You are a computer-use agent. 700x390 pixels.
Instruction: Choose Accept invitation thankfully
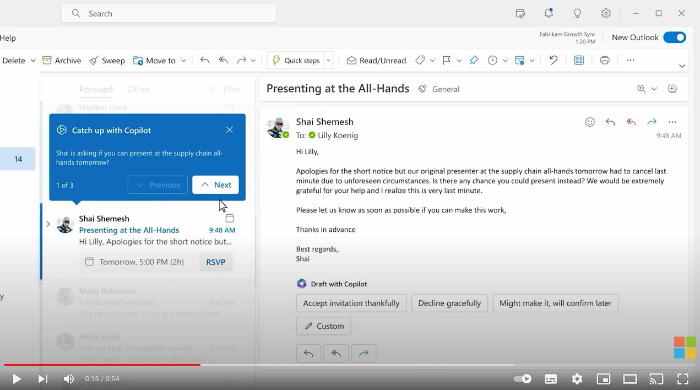pos(351,303)
